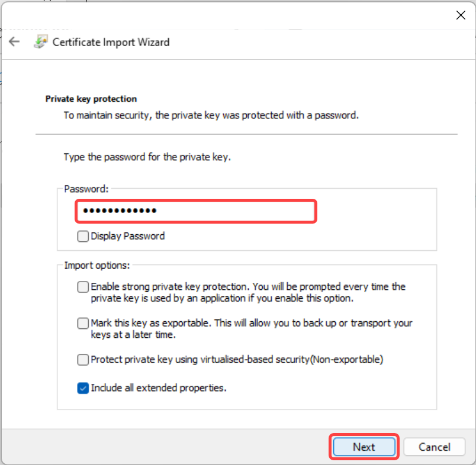The image size is (476, 465).
Task: Click the Private key protection heading
Action: [x=91, y=99]
